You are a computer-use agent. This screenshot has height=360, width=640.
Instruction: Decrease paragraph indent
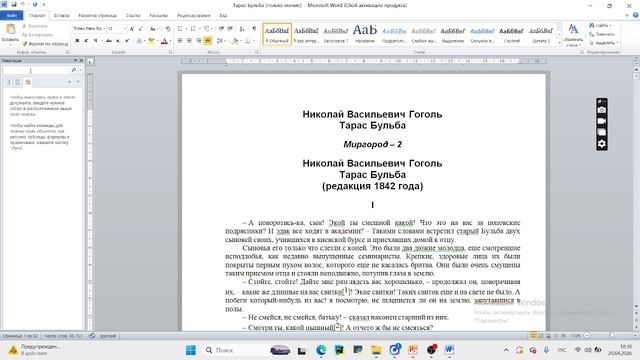pyautogui.click(x=221, y=29)
